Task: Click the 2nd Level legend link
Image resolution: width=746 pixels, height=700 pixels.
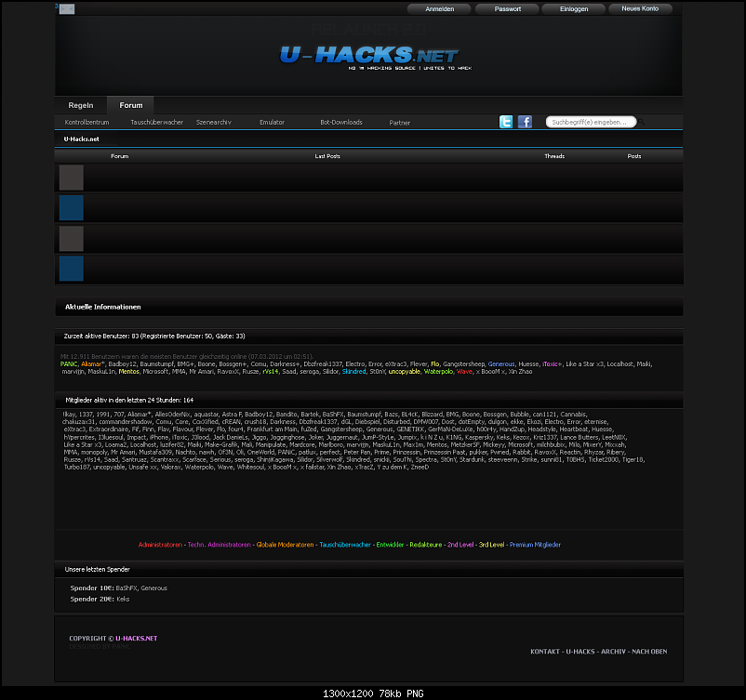Action: click(460, 545)
